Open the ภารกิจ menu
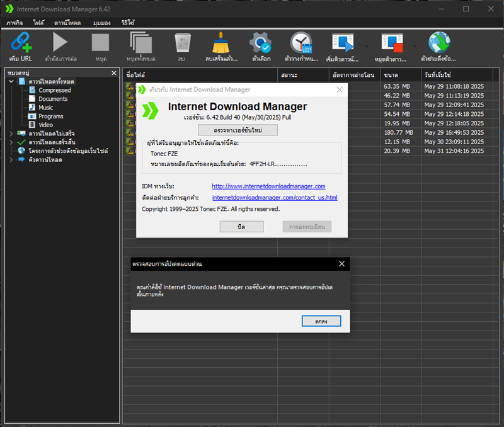 pos(14,23)
